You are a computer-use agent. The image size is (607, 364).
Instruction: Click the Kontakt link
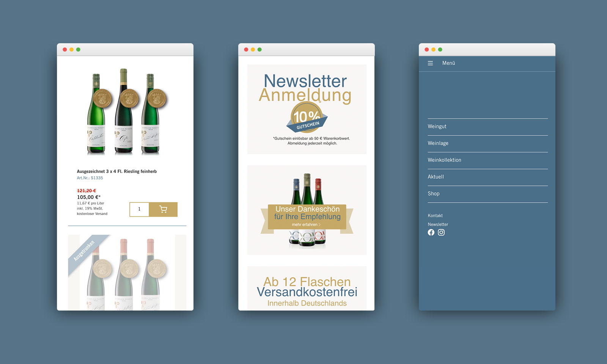click(435, 216)
